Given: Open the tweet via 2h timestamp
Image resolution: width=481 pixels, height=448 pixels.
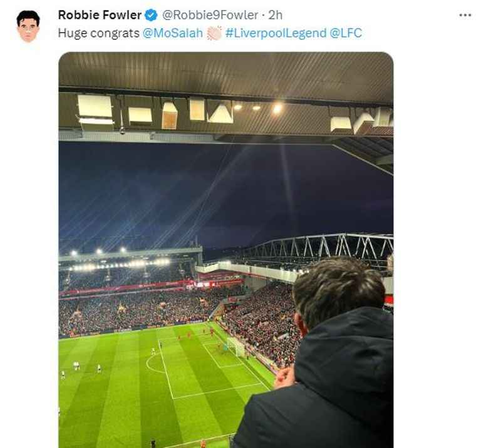Looking at the screenshot, I should pyautogui.click(x=276, y=15).
